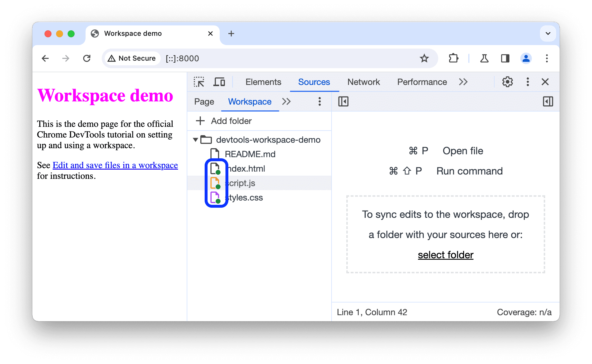Click the script.js file in workspace

click(x=241, y=183)
